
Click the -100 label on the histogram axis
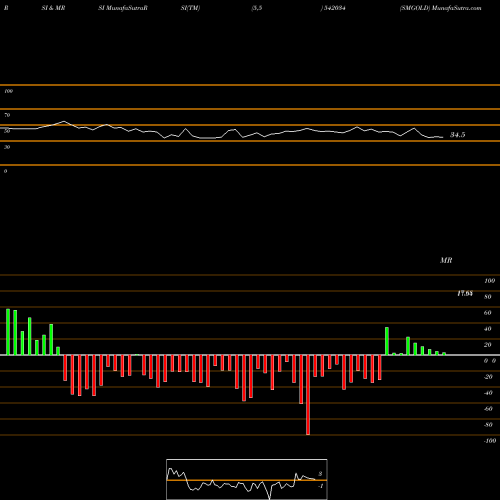[490, 441]
